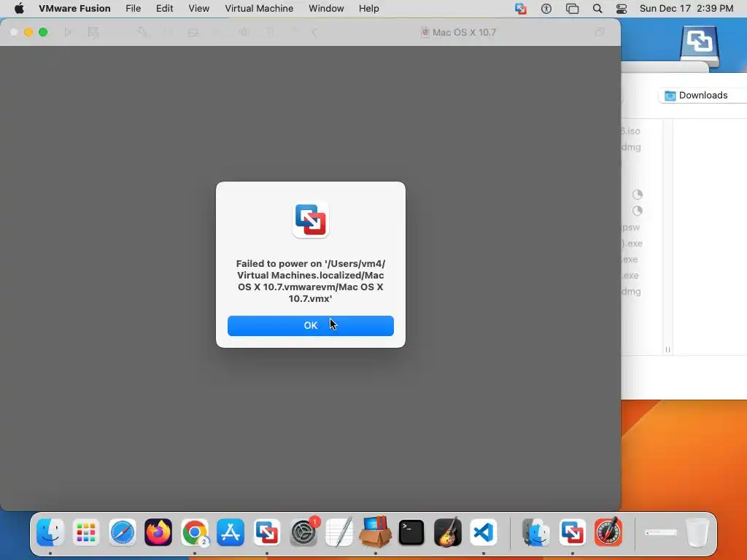Open the Window menu

326,9
